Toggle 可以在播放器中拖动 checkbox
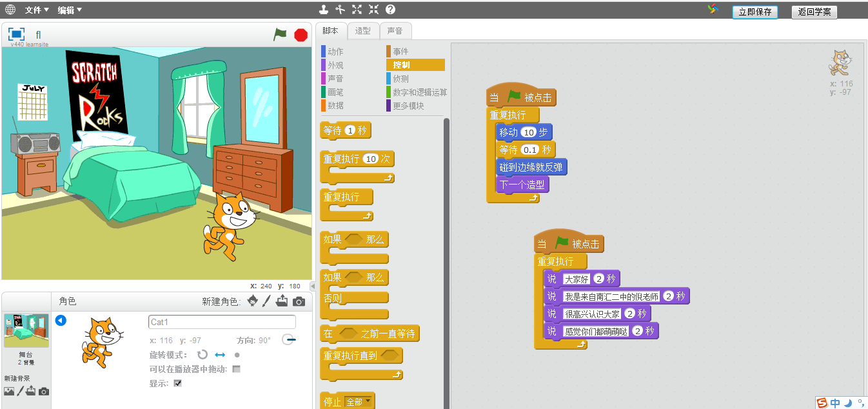Screen dimensions: 868x409 (236, 369)
